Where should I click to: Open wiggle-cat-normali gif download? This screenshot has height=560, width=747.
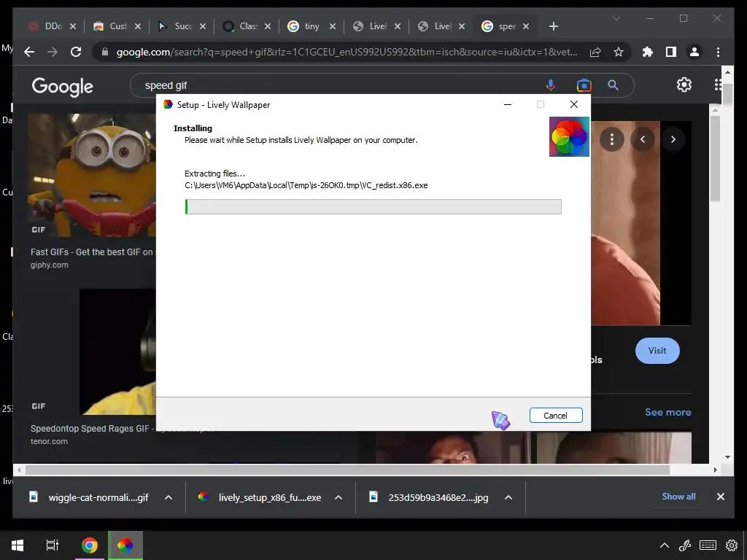[91, 497]
